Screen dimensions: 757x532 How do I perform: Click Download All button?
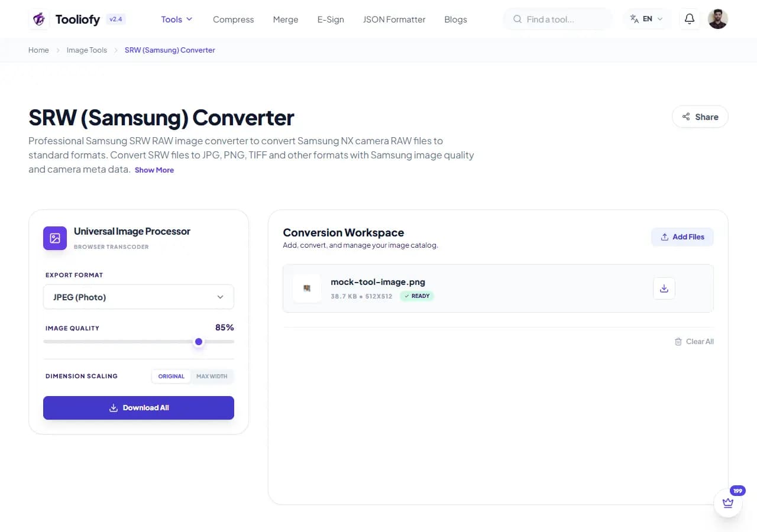pos(138,408)
